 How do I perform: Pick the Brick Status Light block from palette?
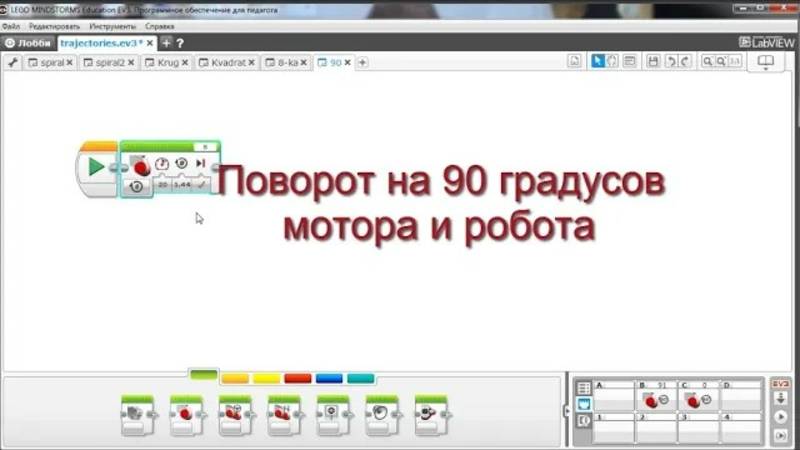(x=431, y=415)
